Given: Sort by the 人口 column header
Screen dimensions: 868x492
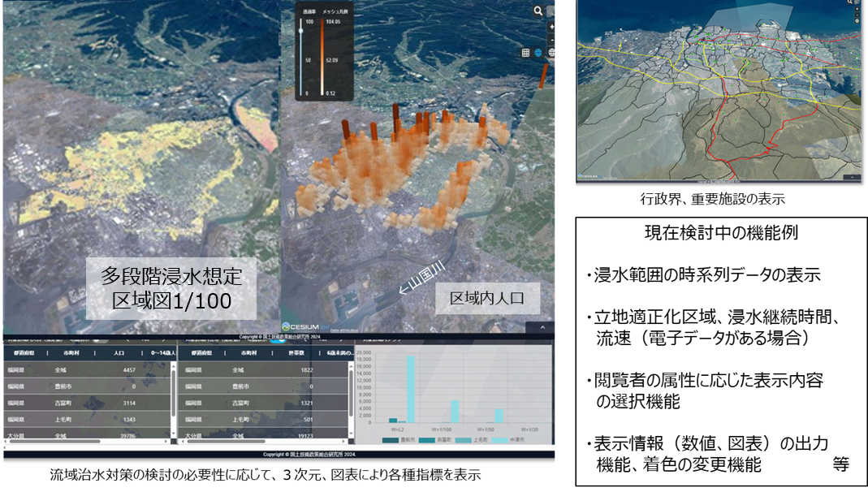Looking at the screenshot, I should coord(119,353).
